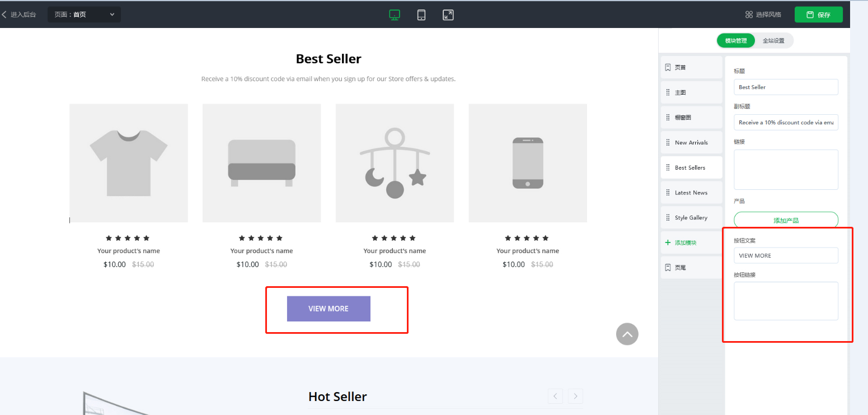Click the 按钮文案 input with VIEW MORE
Viewport: 868px width, 415px height.
786,255
